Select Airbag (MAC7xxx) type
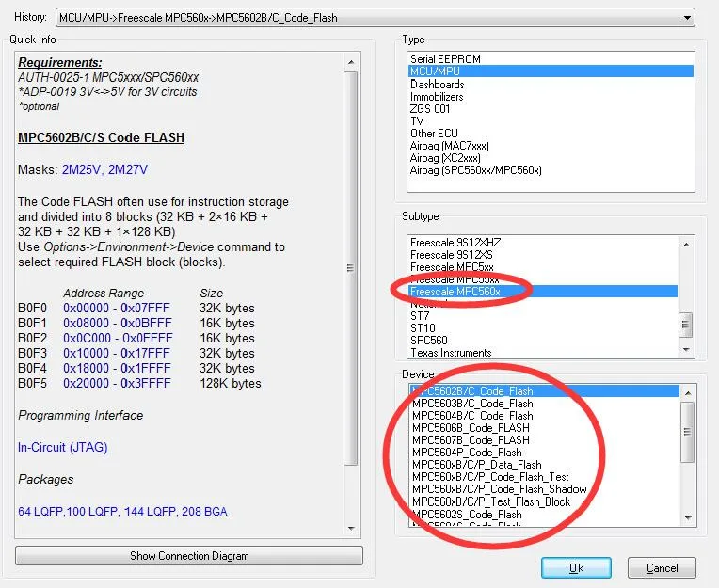Viewport: 719px width, 588px height. pyautogui.click(x=551, y=146)
